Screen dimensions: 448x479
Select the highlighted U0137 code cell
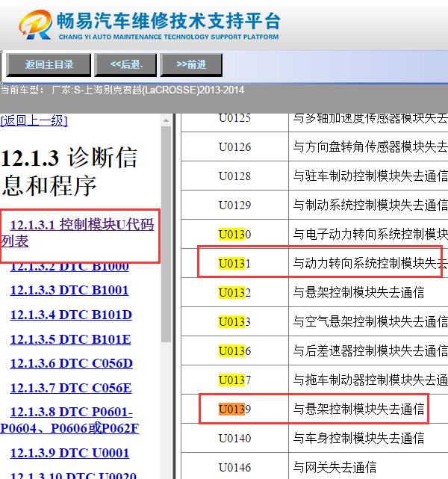234,380
